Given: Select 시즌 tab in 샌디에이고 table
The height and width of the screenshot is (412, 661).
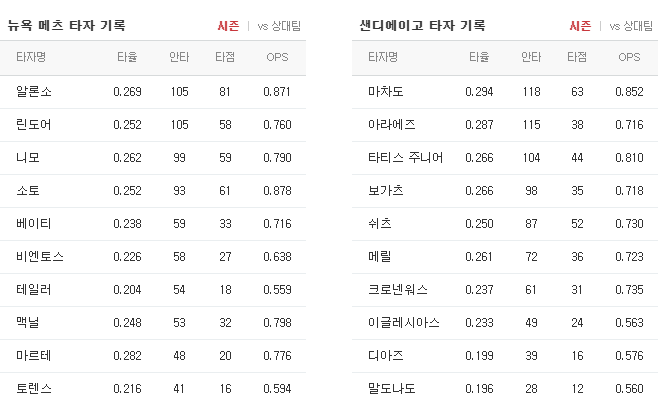Looking at the screenshot, I should [x=580, y=26].
